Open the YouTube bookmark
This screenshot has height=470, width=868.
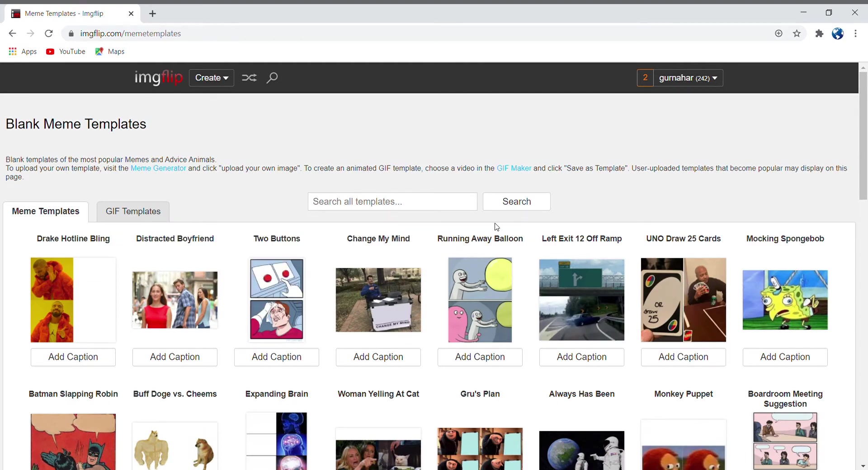point(66,52)
